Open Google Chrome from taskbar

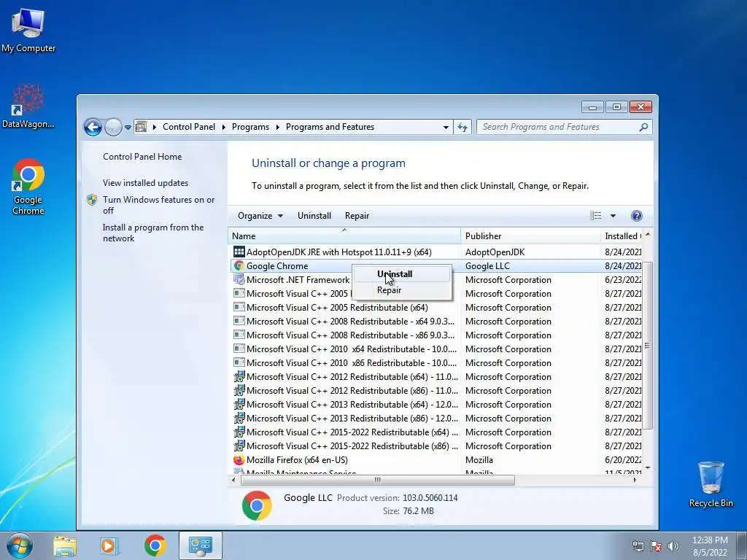(x=155, y=545)
